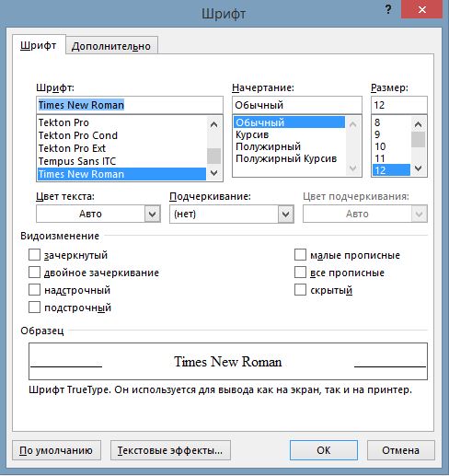Viewport: 449px width, 476px height.
Task: Toggle надстрочный checkbox
Action: click(x=34, y=290)
